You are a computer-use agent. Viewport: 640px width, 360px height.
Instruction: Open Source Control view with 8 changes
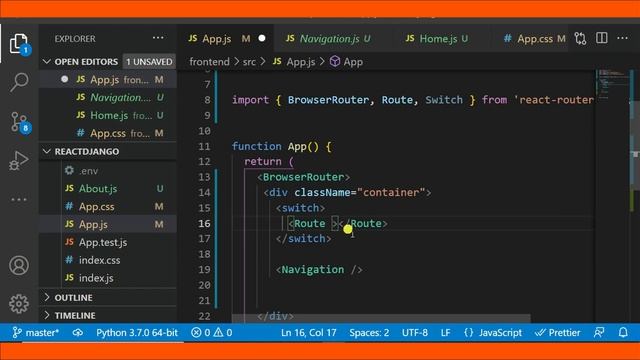point(19,122)
